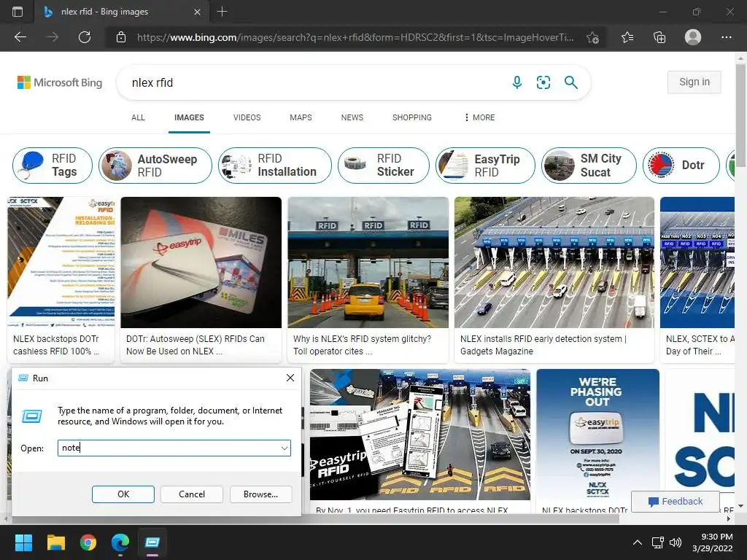The height and width of the screenshot is (560, 747).
Task: View site info lock icon
Action: pyautogui.click(x=121, y=37)
